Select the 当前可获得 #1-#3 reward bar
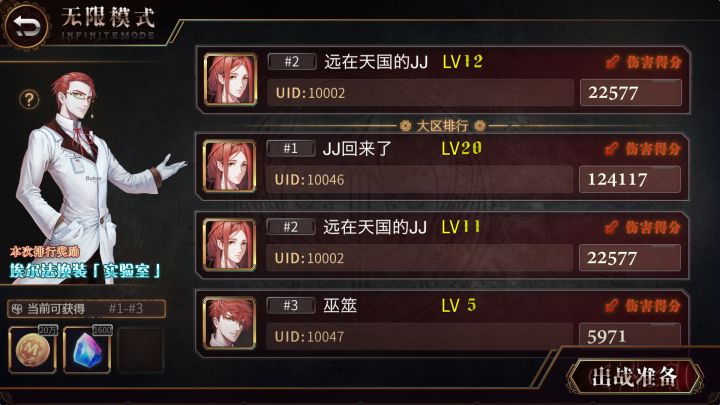Screen dimensions: 720x405 (86, 309)
